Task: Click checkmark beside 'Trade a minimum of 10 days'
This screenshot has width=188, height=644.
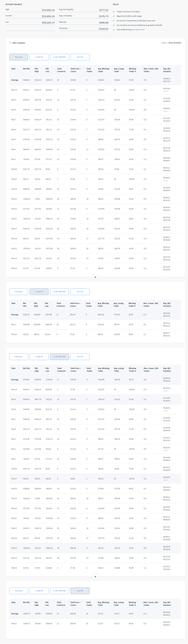Action: (114, 12)
